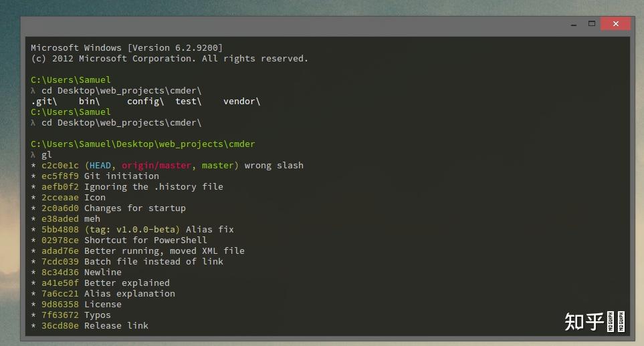Image resolution: width=644 pixels, height=346 pixels.
Task: Click commit hash c2c0e1c
Action: tap(60, 166)
